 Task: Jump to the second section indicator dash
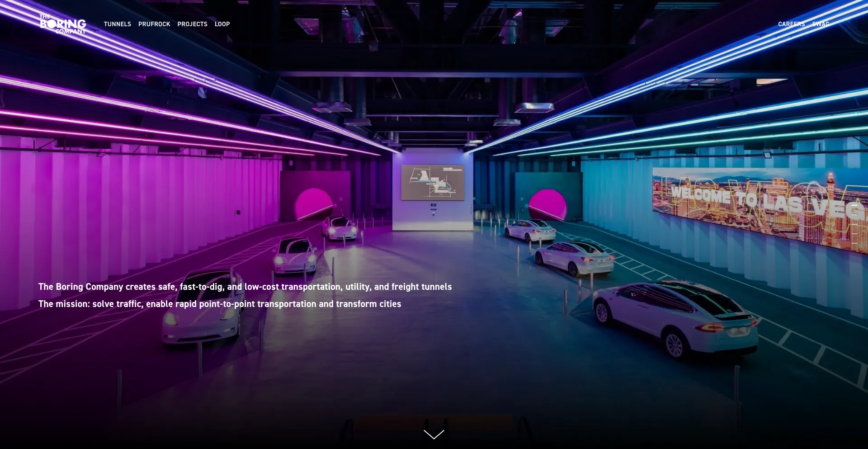(854, 215)
